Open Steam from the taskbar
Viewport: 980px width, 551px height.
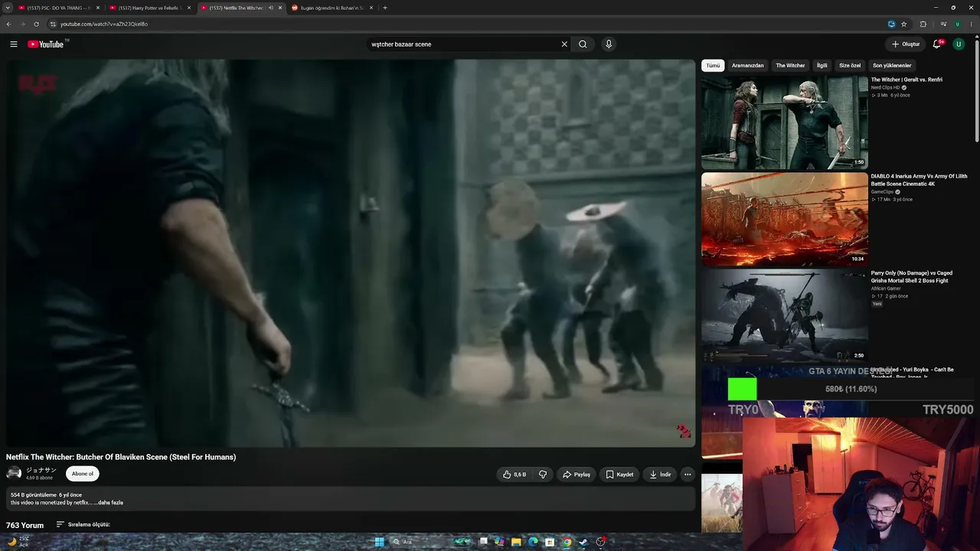click(x=583, y=542)
